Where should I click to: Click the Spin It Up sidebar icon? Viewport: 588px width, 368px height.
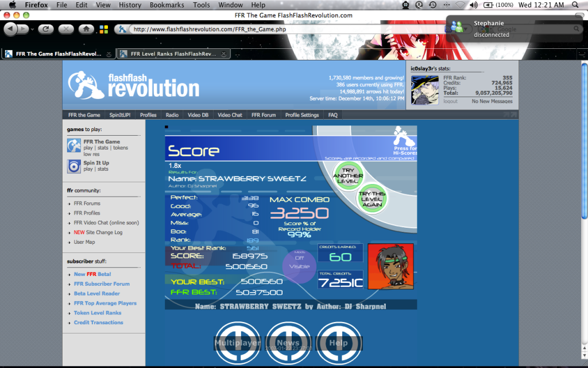coord(73,166)
